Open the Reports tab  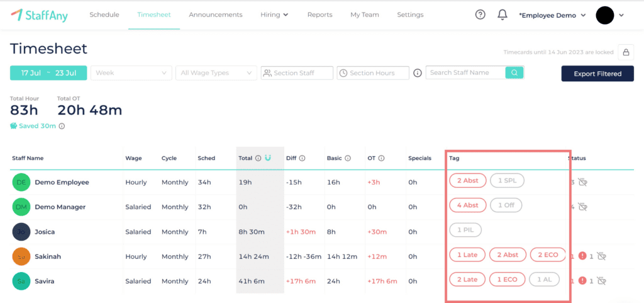coord(320,14)
